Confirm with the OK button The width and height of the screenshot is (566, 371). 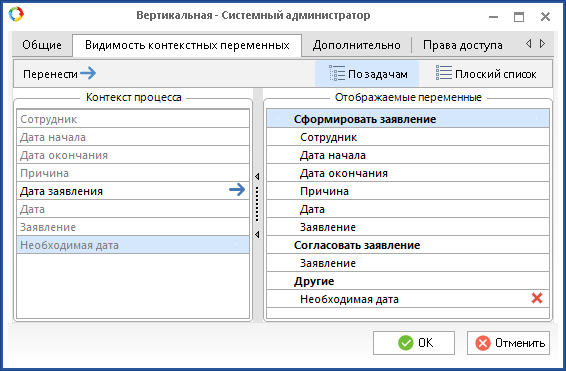414,342
